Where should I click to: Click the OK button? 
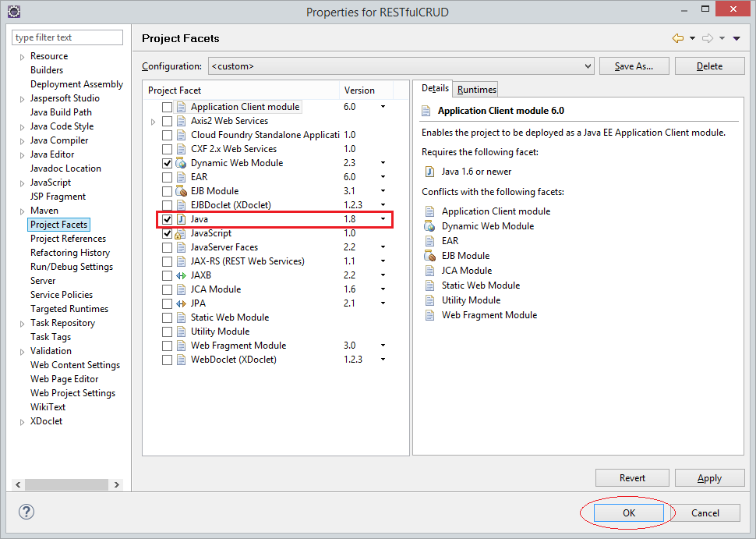[x=629, y=512]
